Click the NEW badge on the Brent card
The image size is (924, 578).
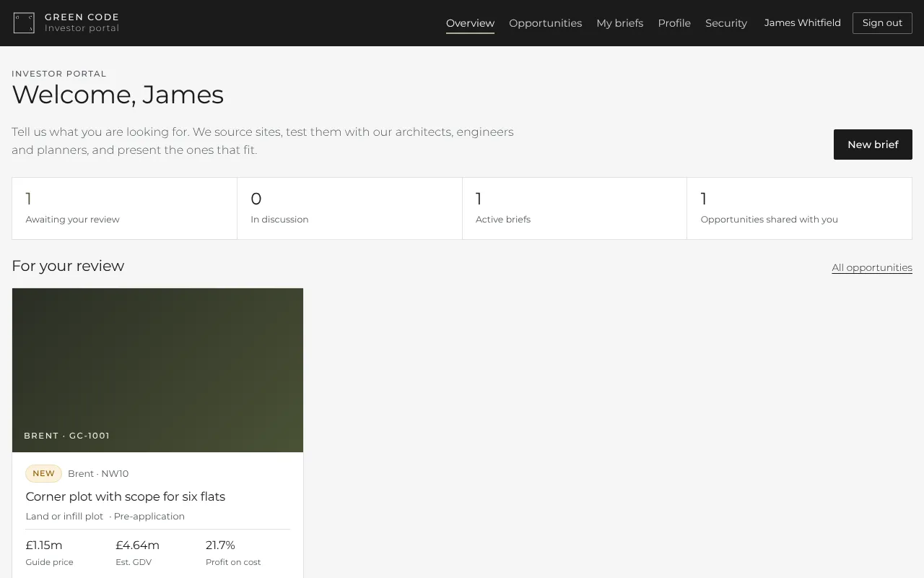(x=43, y=473)
